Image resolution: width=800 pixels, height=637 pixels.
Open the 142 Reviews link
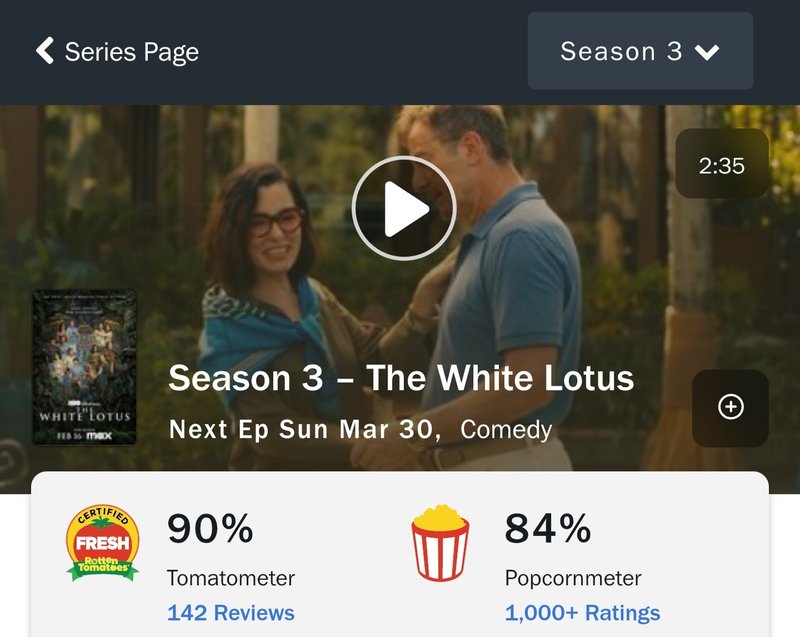point(231,613)
